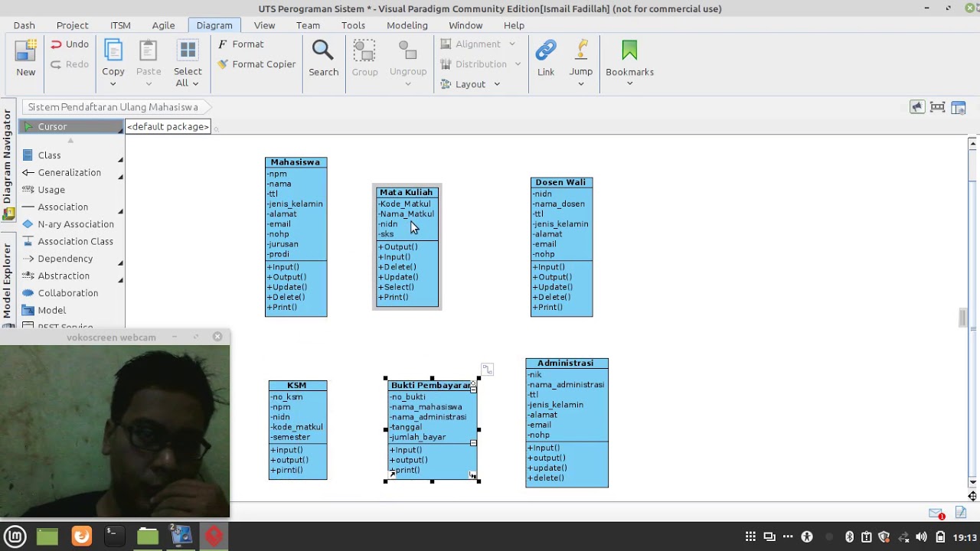Viewport: 980px width, 551px height.
Task: Select the N-ary Association tool
Action: (76, 224)
